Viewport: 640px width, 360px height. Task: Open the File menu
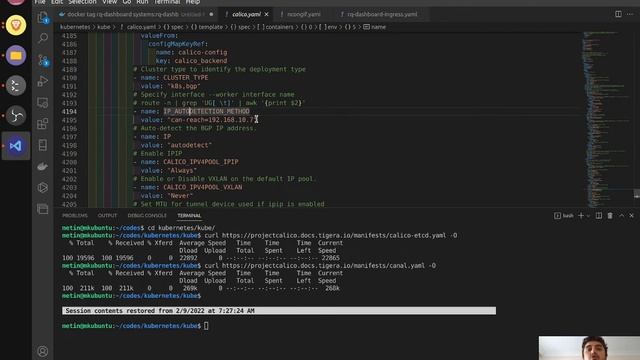point(40,2)
